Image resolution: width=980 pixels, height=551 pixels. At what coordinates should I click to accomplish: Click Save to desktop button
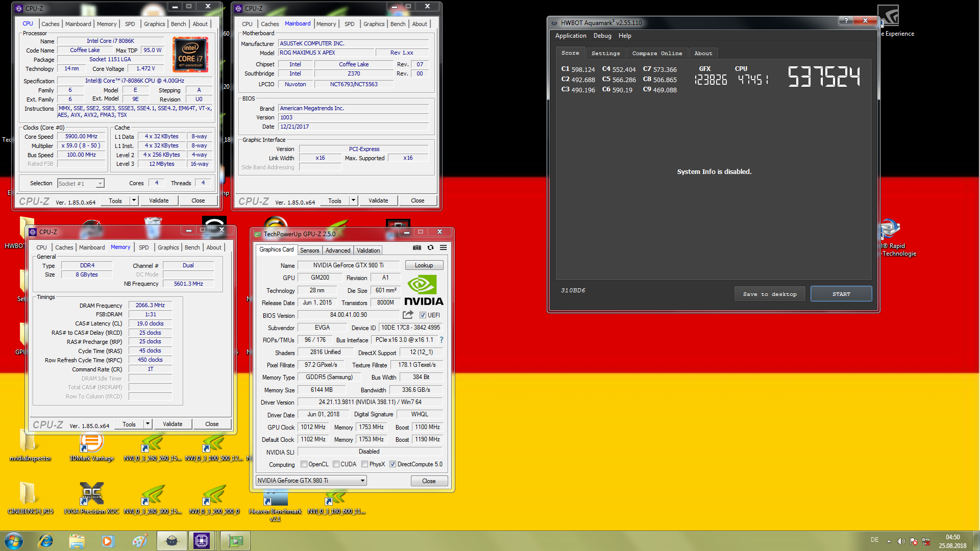pyautogui.click(x=770, y=294)
